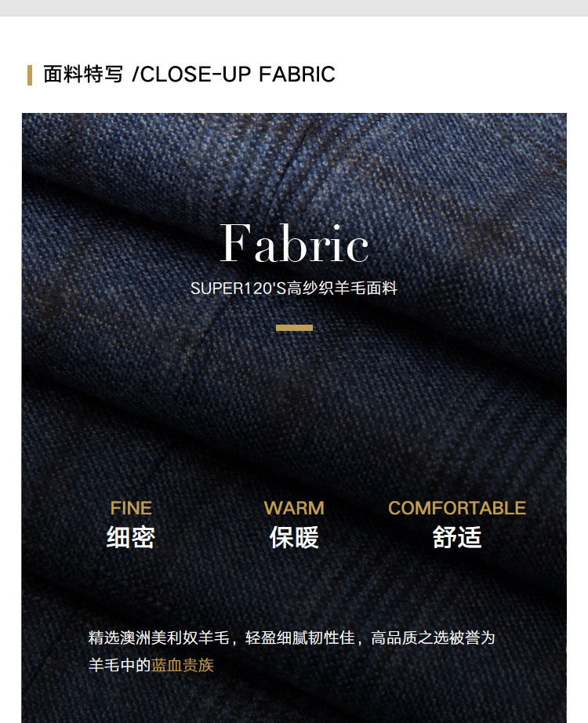Click the 面料特写 Chinese heading text
This screenshot has width=588, height=723.
pos(83,74)
